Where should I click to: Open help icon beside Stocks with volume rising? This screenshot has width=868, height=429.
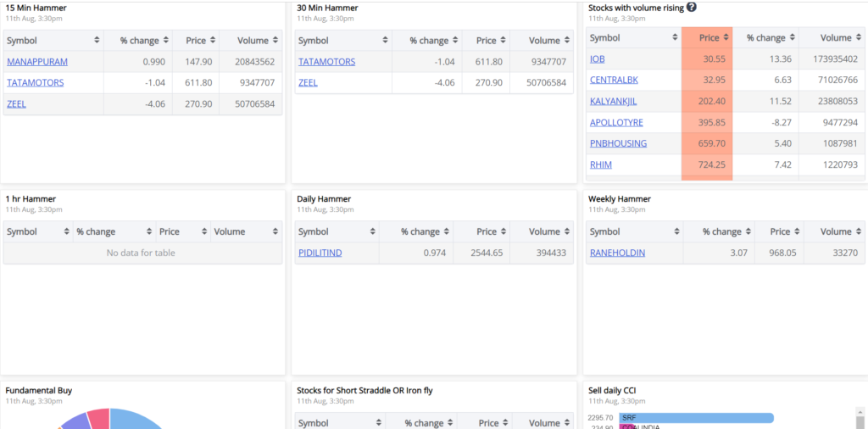[x=692, y=7]
